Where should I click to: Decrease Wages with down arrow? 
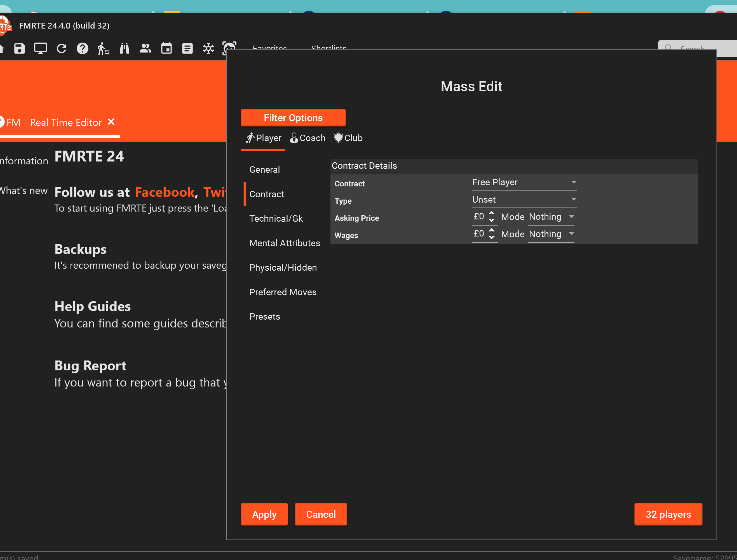coord(491,238)
